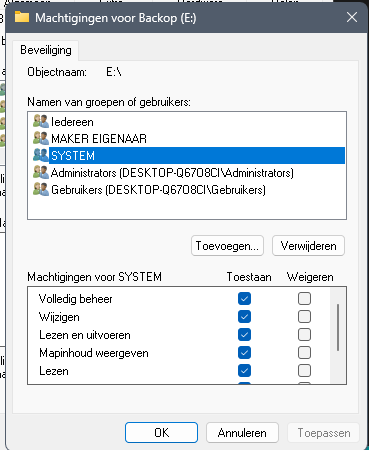Click the SYSTEM group icon
This screenshot has height=450, width=369.
click(41, 155)
